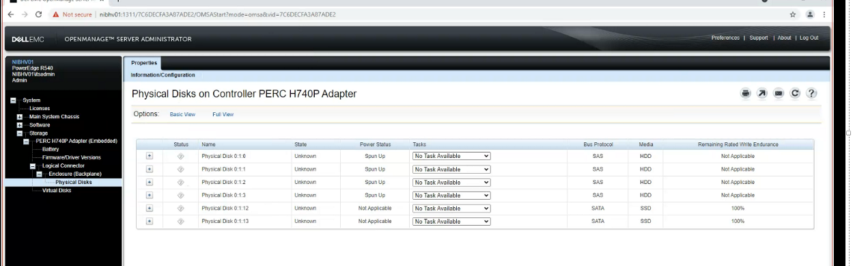Sort by the State column header
868x266 pixels.
(x=300, y=144)
